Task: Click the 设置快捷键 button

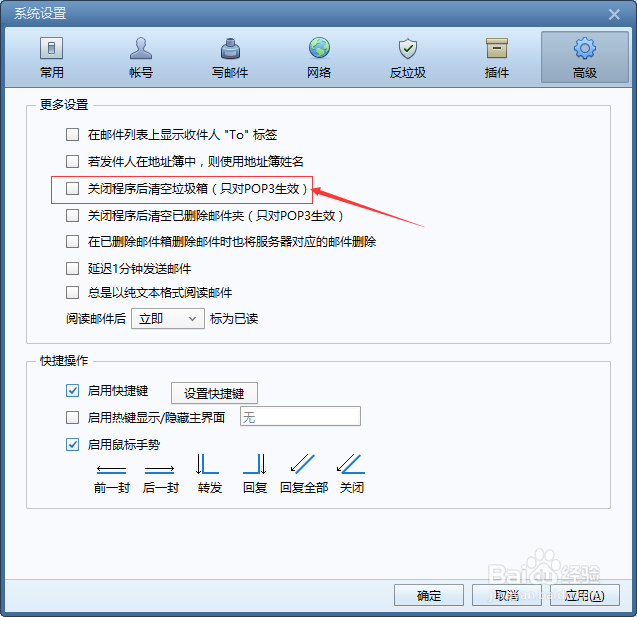Action: coord(214,393)
